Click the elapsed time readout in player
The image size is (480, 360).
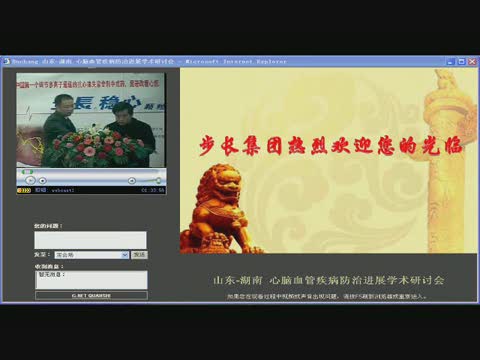pos(153,190)
